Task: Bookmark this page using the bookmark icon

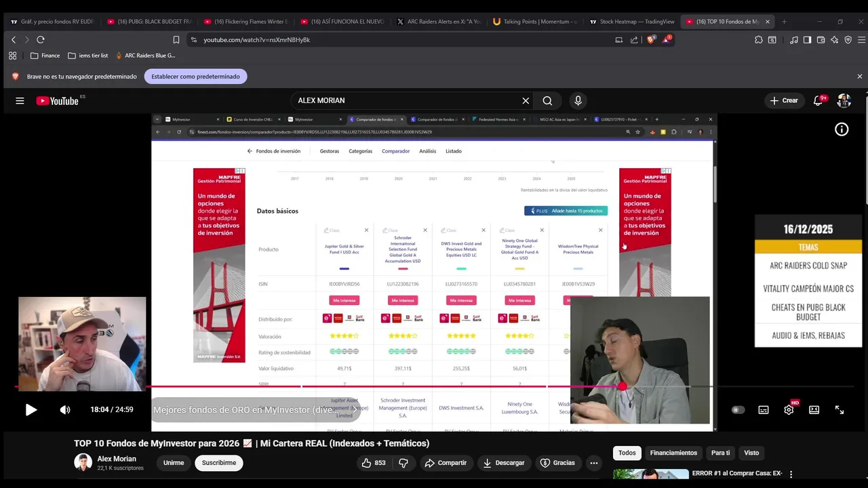Action: click(x=176, y=40)
